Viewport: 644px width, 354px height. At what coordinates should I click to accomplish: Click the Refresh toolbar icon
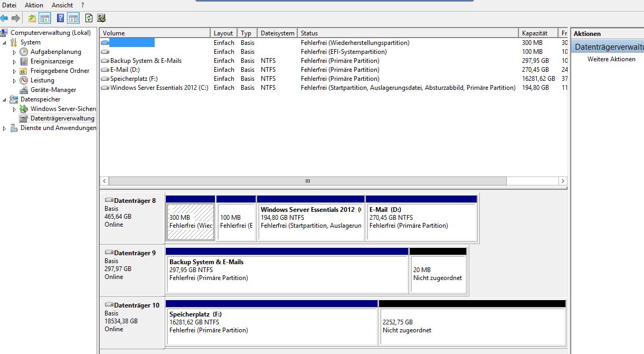[x=89, y=18]
